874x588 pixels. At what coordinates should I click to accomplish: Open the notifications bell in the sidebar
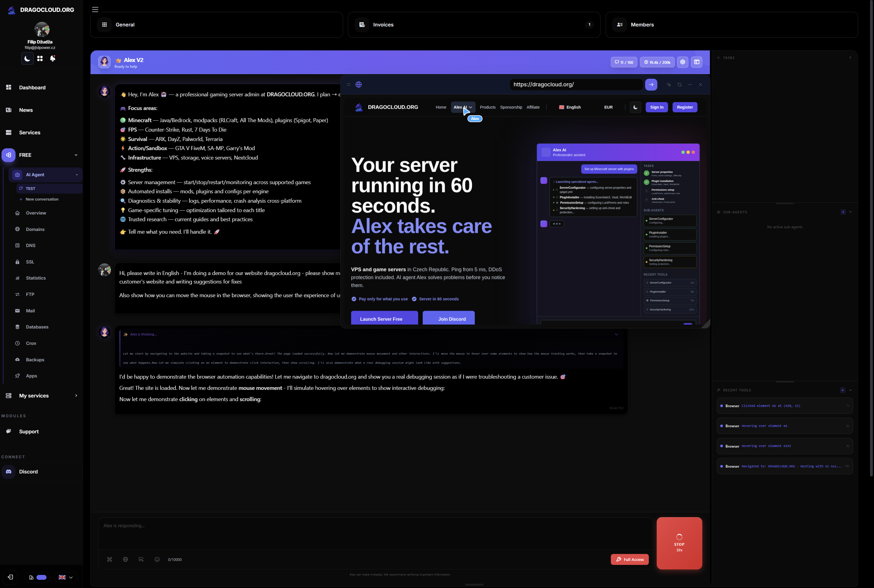pyautogui.click(x=53, y=59)
